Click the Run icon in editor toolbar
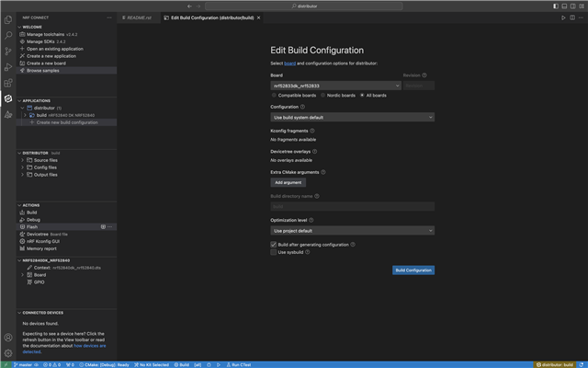 (x=563, y=17)
